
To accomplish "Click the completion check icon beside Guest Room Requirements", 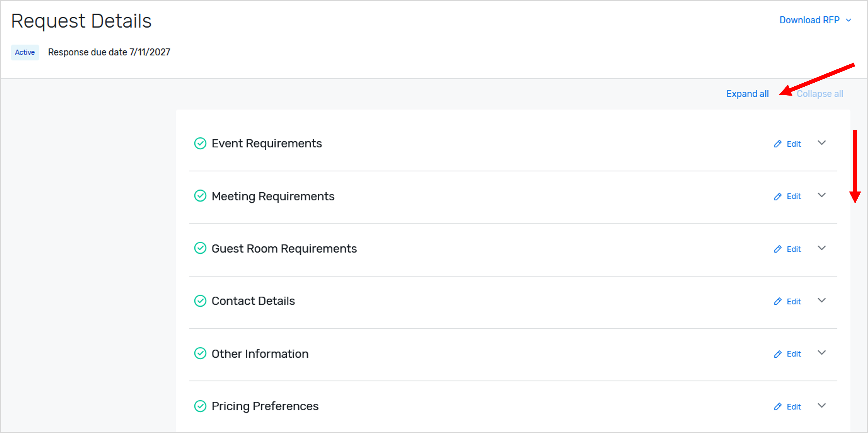I will tap(200, 248).
